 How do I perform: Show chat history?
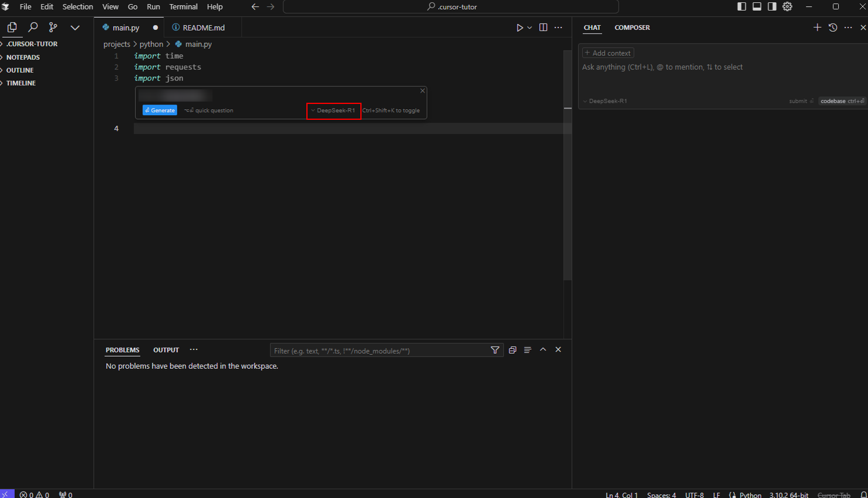click(x=833, y=28)
